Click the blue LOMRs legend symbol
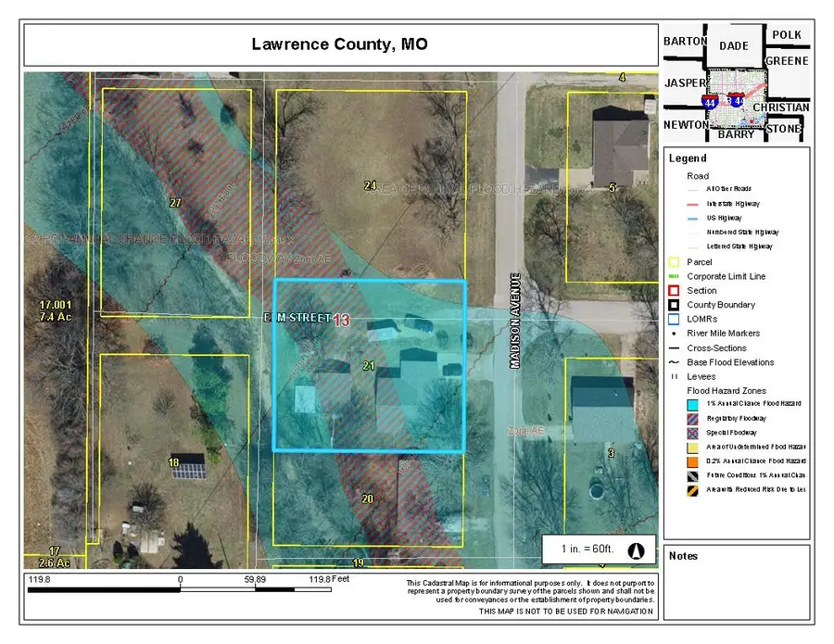Viewport: 834px width, 644px height. click(x=675, y=319)
